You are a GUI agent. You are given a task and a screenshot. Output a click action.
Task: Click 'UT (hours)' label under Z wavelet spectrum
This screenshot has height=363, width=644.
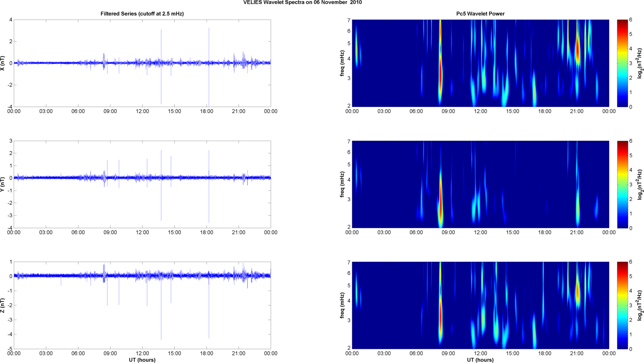click(x=480, y=360)
